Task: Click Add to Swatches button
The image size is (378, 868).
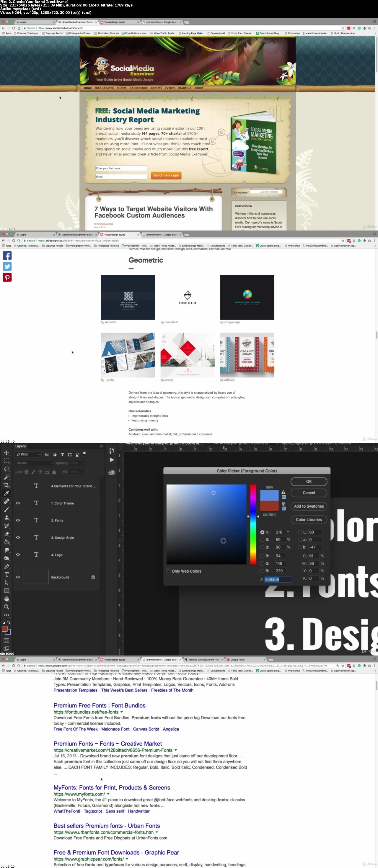Action: click(309, 506)
